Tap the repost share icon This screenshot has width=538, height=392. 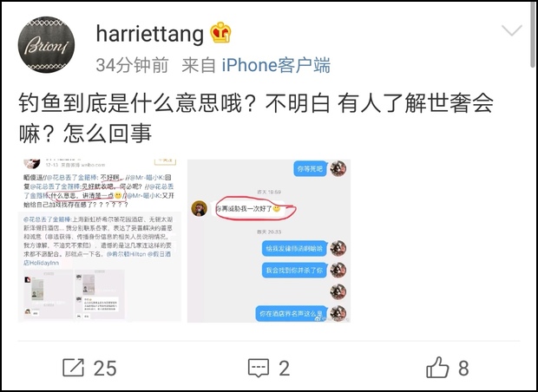tap(73, 368)
